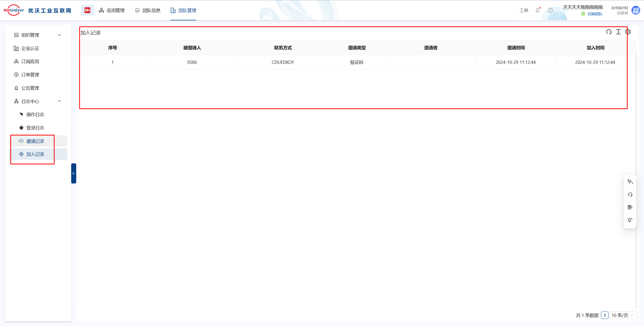Click the notification bell icon

(x=538, y=10)
